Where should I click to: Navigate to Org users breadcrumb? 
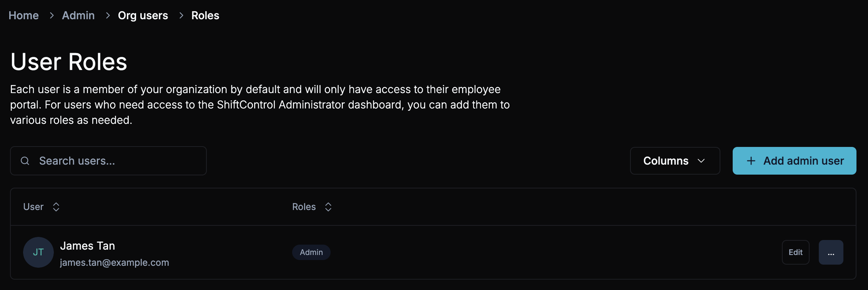[x=143, y=15]
